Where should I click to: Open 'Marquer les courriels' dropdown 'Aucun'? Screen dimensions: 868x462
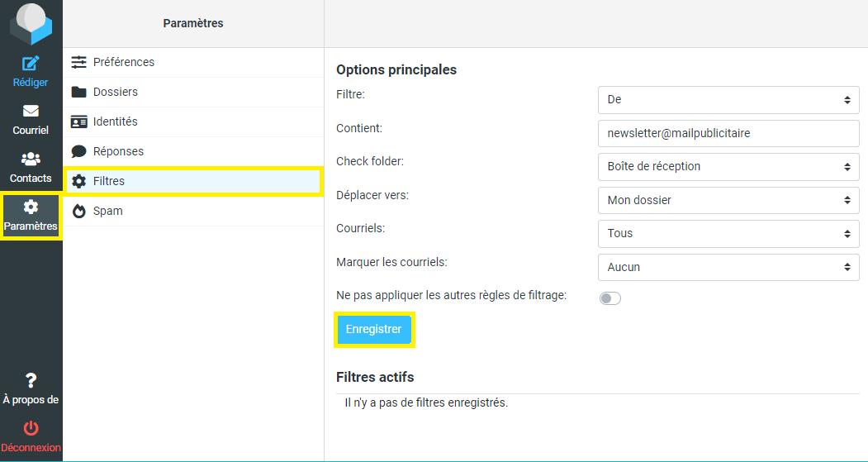728,267
